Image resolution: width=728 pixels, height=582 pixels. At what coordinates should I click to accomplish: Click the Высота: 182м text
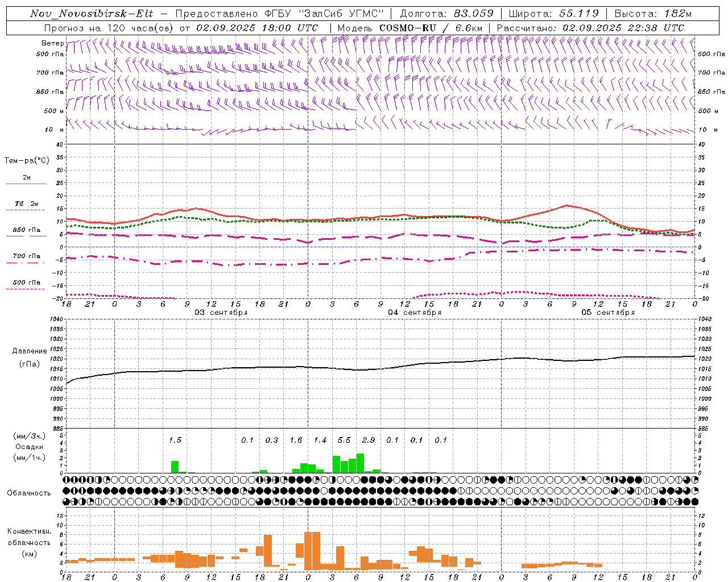coord(653,14)
